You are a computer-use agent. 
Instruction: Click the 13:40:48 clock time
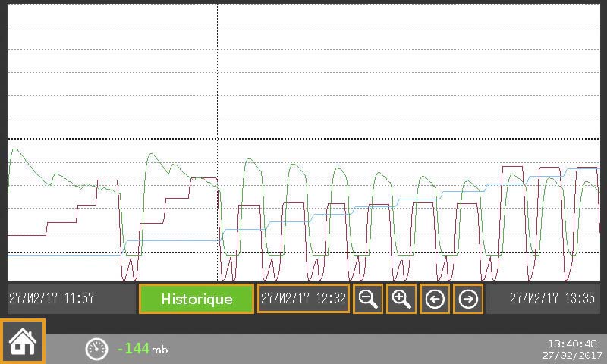(x=575, y=344)
